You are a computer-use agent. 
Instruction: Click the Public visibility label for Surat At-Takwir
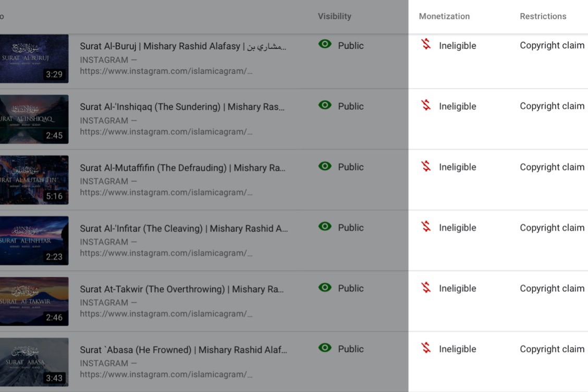(350, 288)
